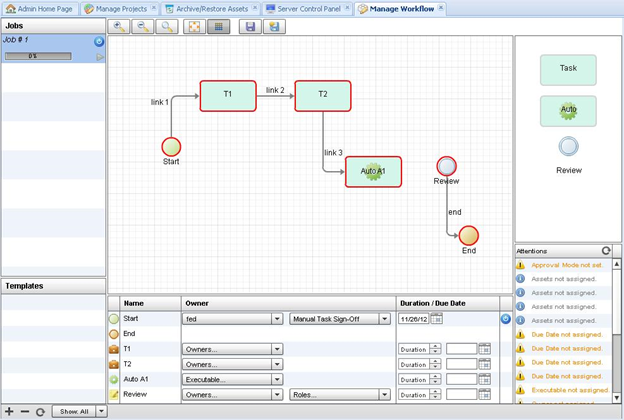Refresh the Attentions list
The width and height of the screenshot is (624, 420).
point(606,251)
